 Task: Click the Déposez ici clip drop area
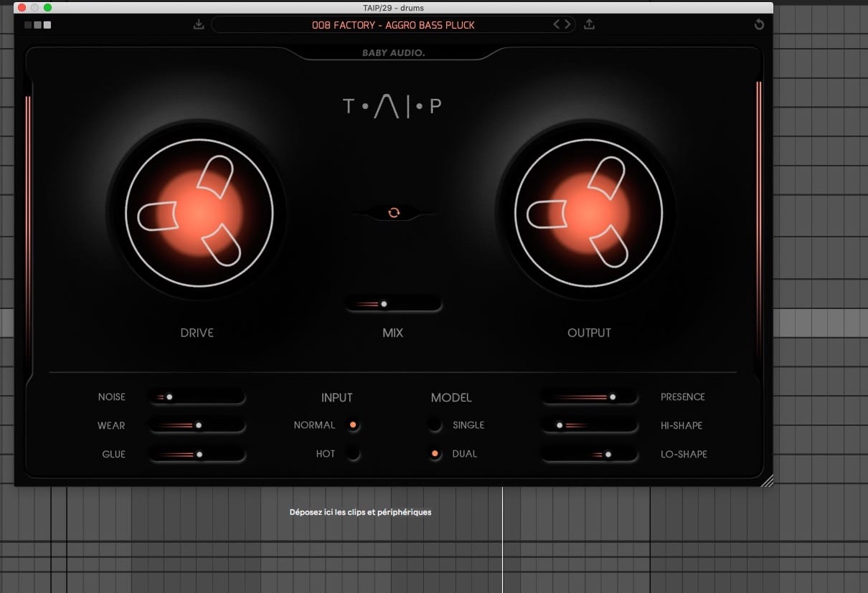pos(360,512)
